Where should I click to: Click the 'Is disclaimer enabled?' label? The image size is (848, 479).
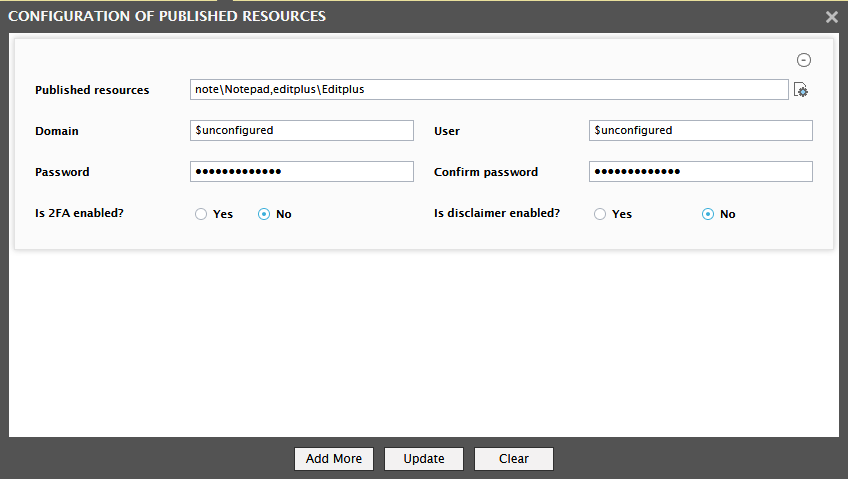pos(496,213)
